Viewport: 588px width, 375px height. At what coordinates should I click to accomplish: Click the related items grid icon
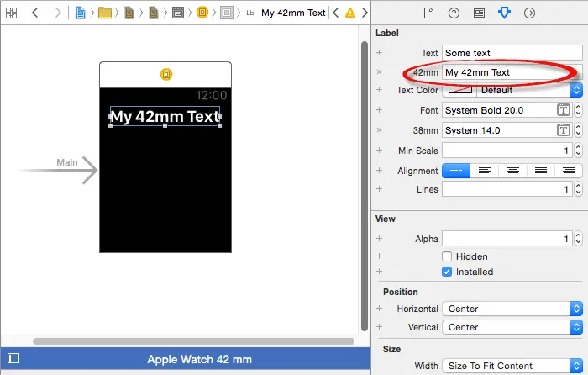click(12, 13)
